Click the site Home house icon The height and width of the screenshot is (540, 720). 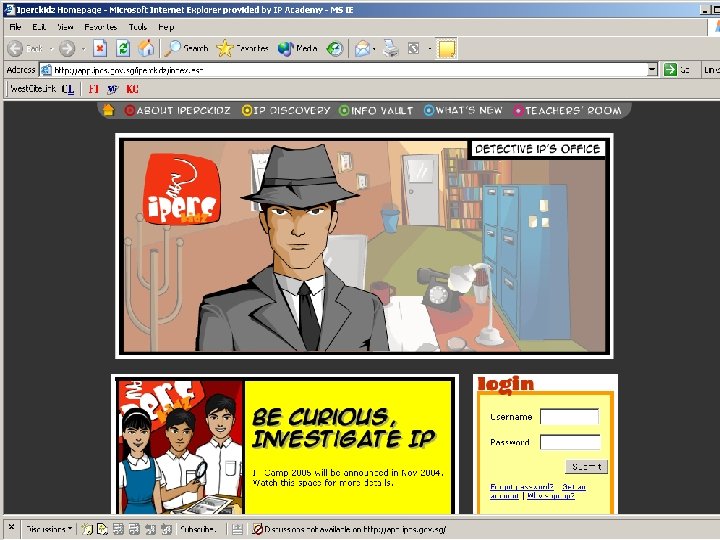[x=108, y=110]
